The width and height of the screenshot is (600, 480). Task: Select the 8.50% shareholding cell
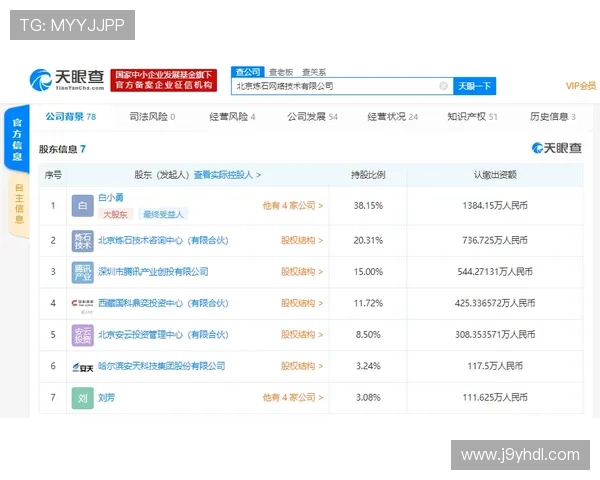tap(368, 335)
